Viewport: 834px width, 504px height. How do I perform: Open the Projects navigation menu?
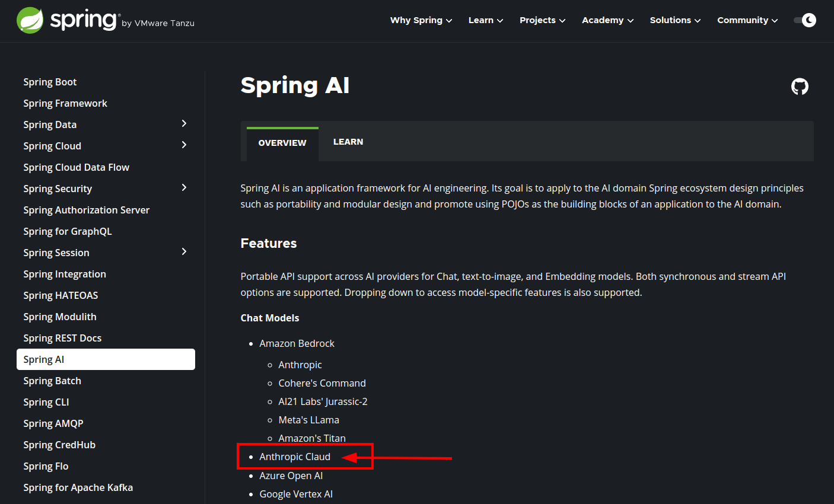pos(543,20)
